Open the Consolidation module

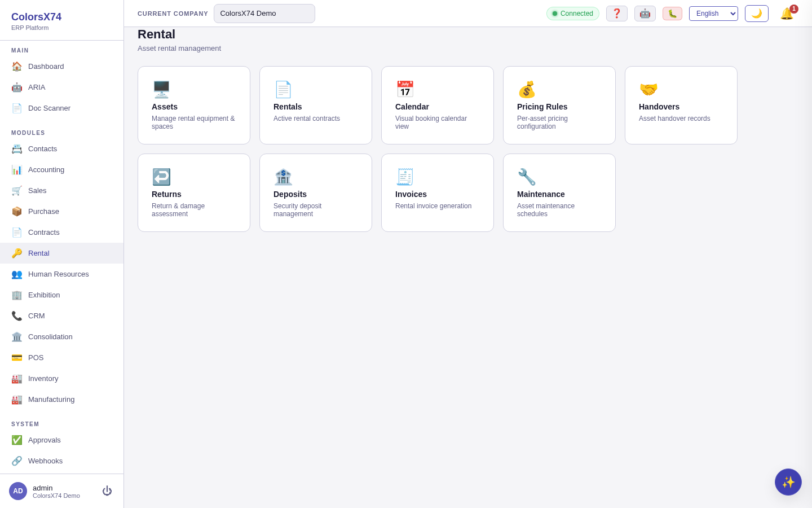pos(62,336)
